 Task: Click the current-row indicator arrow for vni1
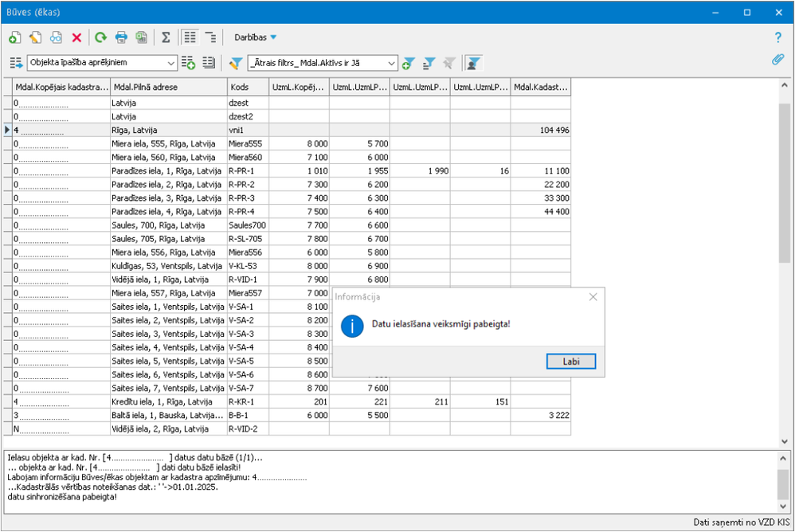7,131
